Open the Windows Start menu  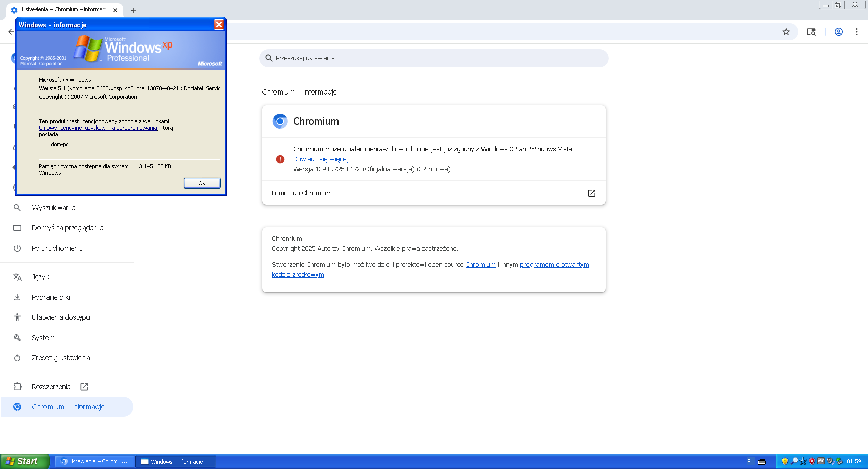[x=25, y=461]
